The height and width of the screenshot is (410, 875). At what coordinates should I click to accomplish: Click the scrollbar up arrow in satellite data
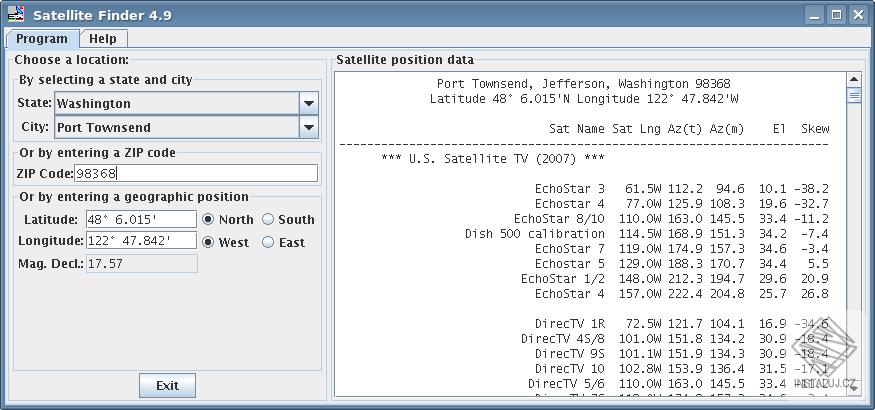tap(854, 79)
